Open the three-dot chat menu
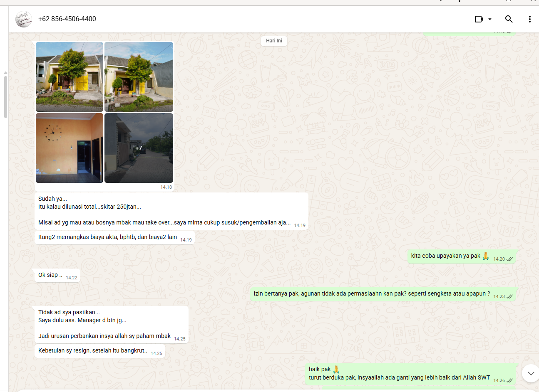539x392 pixels. click(x=529, y=19)
